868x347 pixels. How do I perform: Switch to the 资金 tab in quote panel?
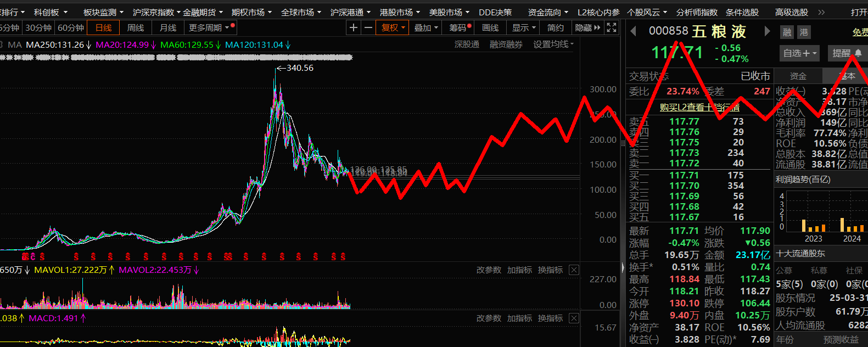coord(798,76)
